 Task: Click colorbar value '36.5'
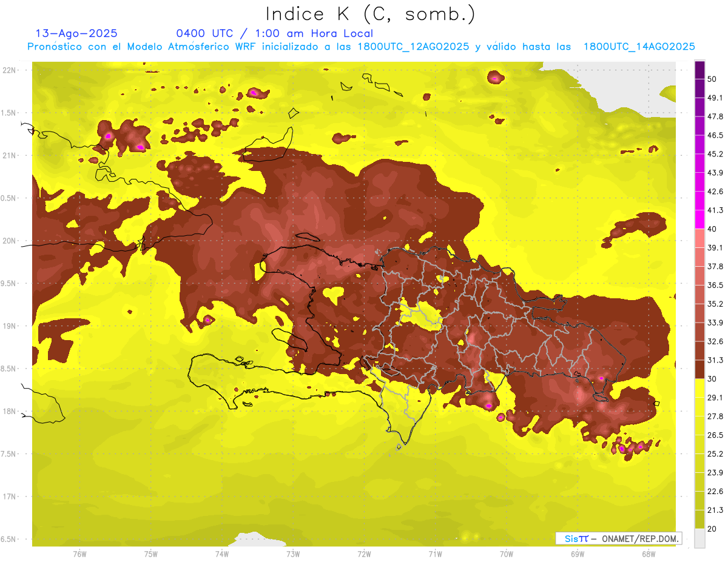715,285
